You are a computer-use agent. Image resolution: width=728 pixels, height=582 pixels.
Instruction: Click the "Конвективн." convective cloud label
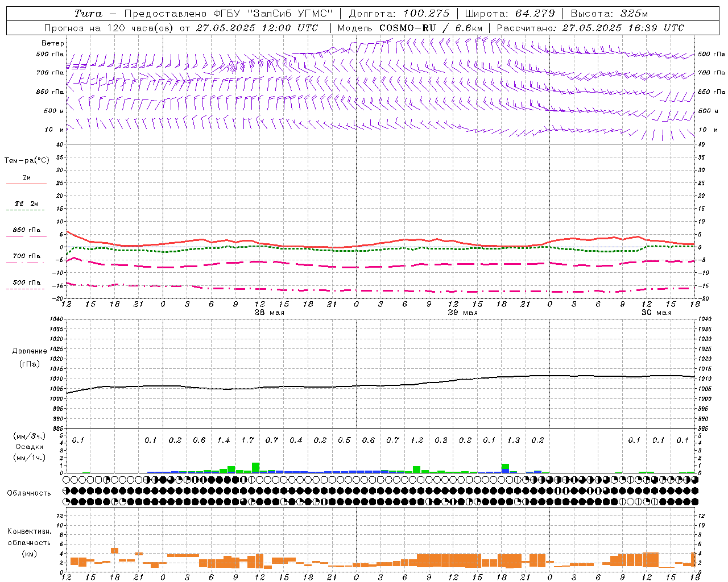(29, 531)
